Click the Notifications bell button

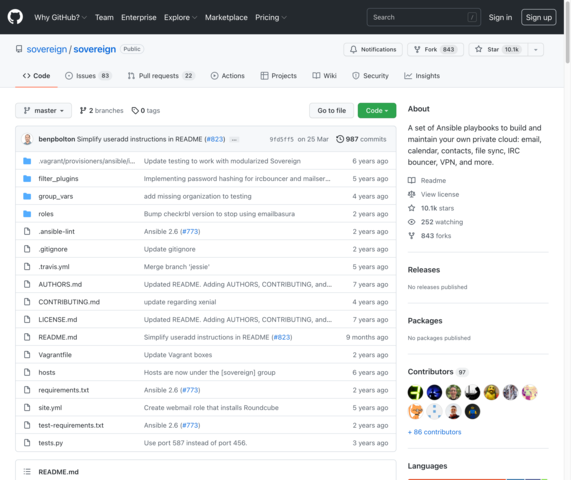click(x=373, y=50)
